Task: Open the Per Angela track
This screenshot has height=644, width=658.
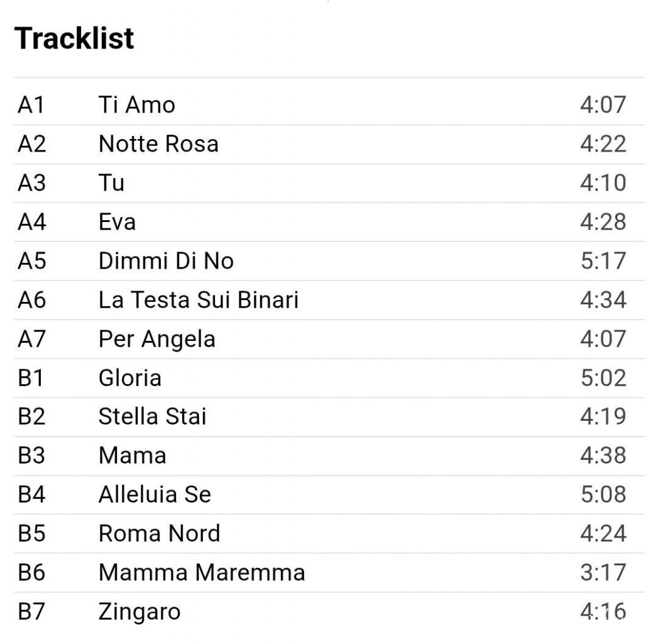Action: tap(156, 339)
